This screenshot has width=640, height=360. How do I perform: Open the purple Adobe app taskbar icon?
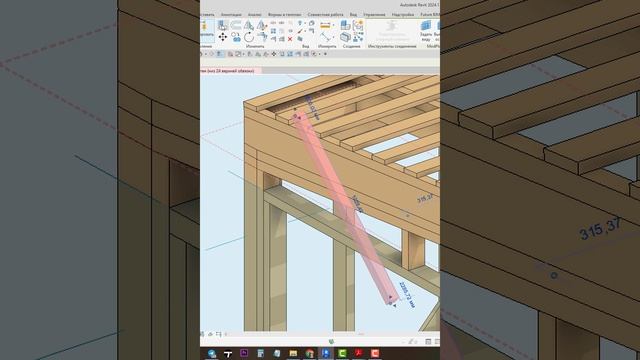[244, 353]
